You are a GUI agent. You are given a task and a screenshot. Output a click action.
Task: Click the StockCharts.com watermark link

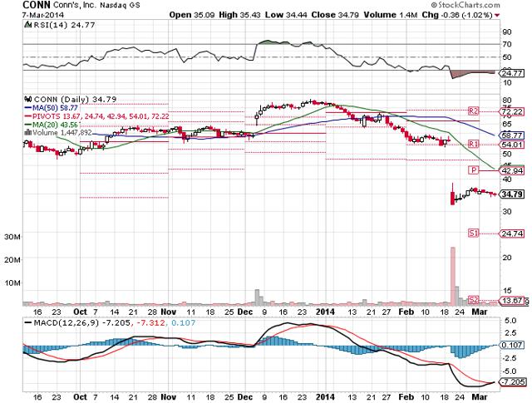465,5
